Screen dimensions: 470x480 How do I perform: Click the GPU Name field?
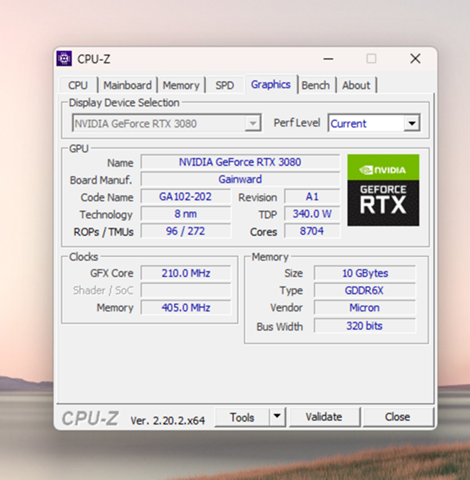pyautogui.click(x=240, y=162)
